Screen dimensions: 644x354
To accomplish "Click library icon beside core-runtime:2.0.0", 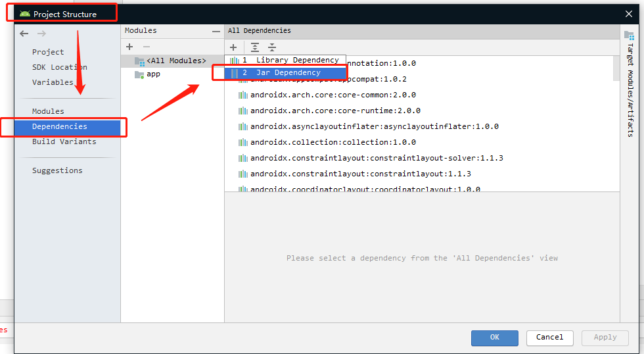I will [243, 111].
